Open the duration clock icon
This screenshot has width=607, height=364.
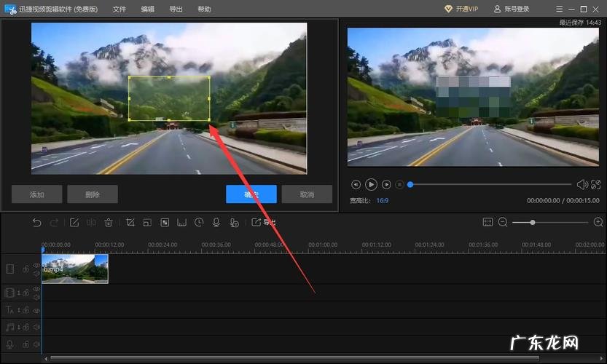coord(199,223)
